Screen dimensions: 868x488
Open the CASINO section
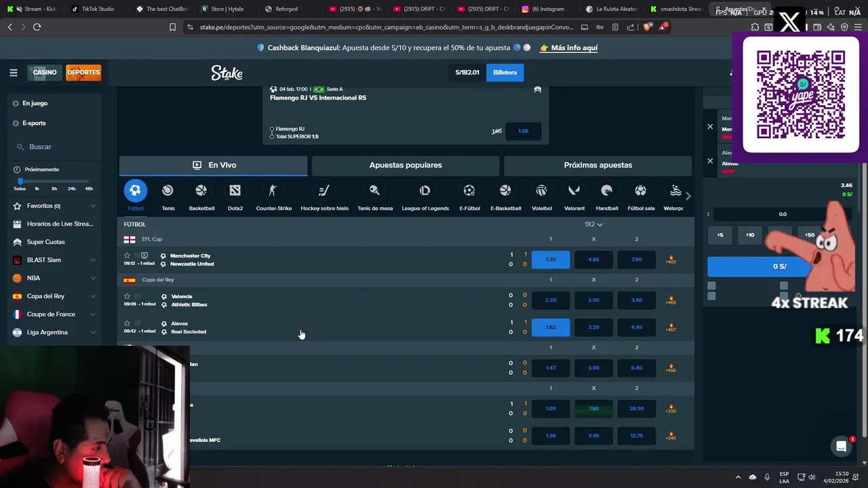45,73
